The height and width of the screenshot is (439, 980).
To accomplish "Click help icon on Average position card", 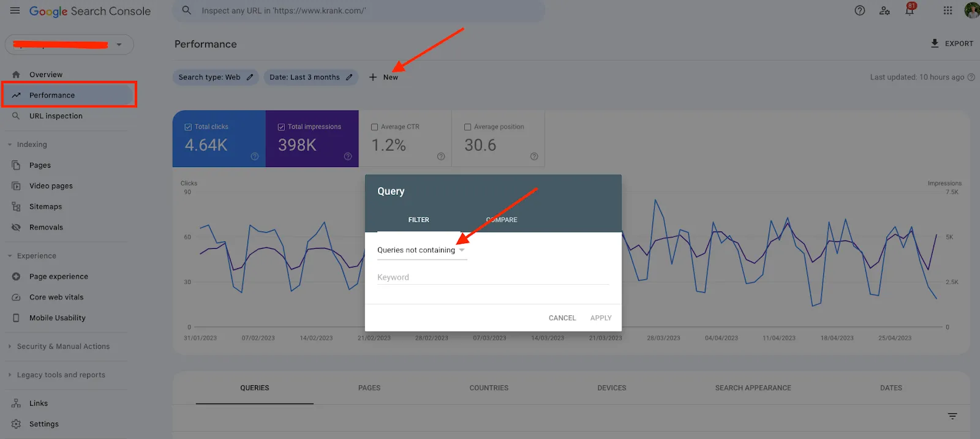I will coord(534,157).
